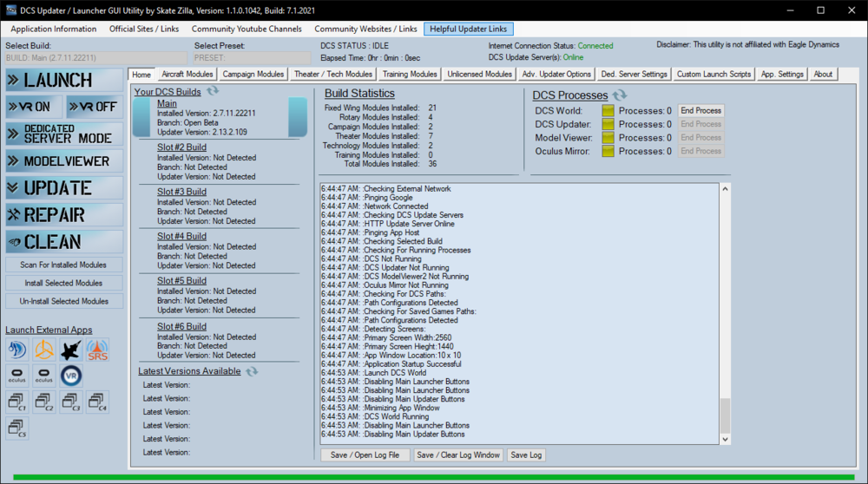Open the Select Preset dropdown
The height and width of the screenshot is (484, 868).
point(252,57)
